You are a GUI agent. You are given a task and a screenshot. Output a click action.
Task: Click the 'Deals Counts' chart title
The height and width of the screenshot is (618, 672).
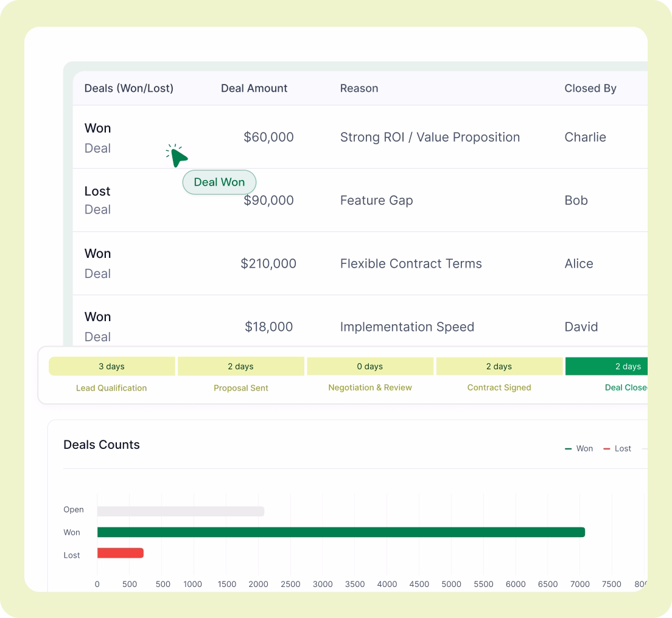coord(102,445)
